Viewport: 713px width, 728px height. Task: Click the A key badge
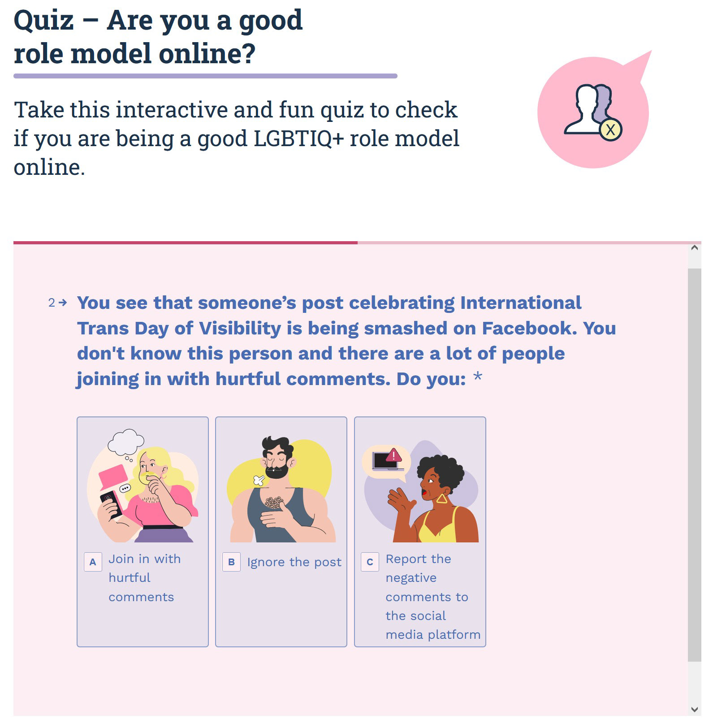point(93,562)
